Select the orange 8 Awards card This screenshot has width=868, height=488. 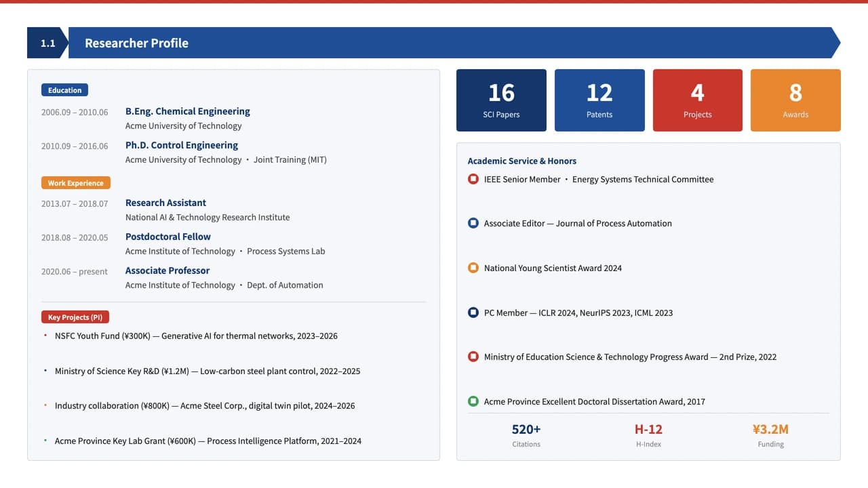click(795, 100)
